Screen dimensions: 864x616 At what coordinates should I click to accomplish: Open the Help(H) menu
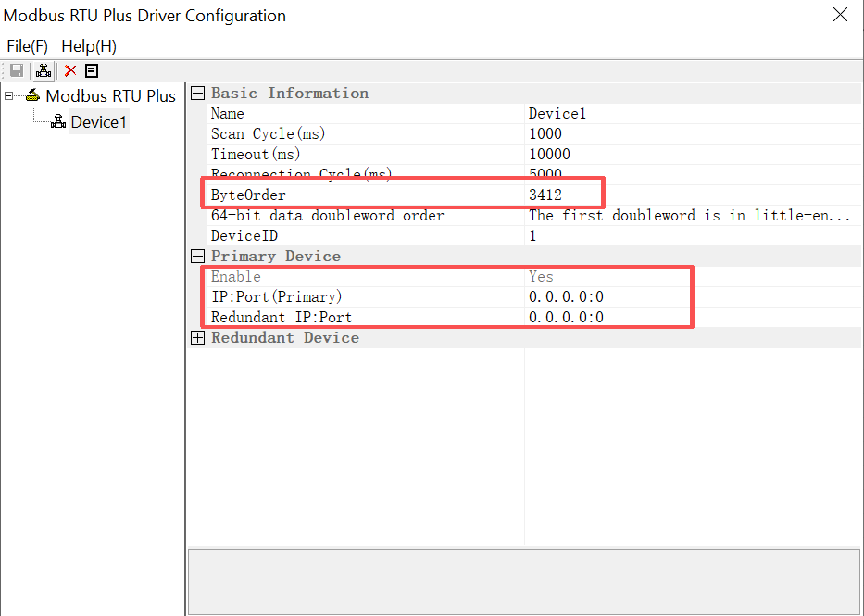click(x=89, y=45)
